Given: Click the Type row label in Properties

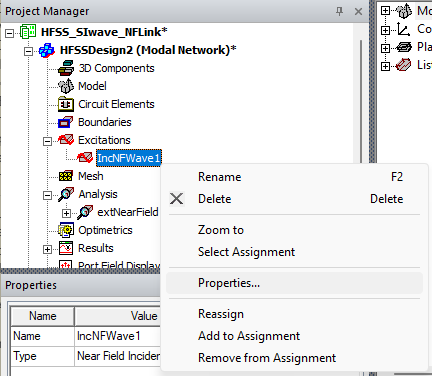Looking at the screenshot, I should (x=43, y=356).
